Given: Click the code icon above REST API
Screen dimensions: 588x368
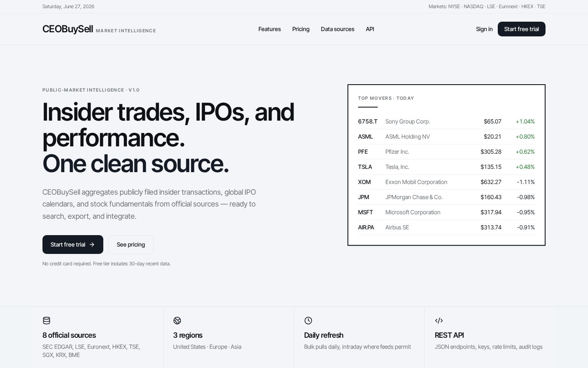Looking at the screenshot, I should coord(439,321).
